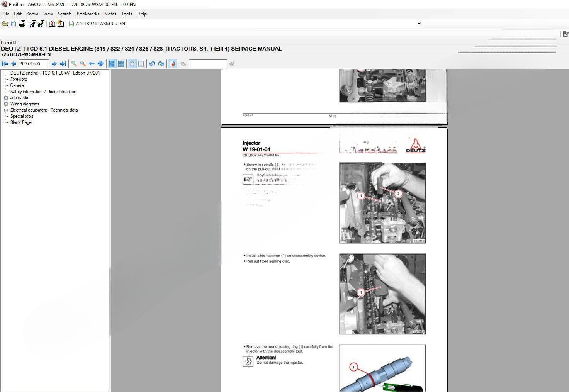
Task: Click the 72618976-WSM-00-EN document selector field
Action: [246, 24]
